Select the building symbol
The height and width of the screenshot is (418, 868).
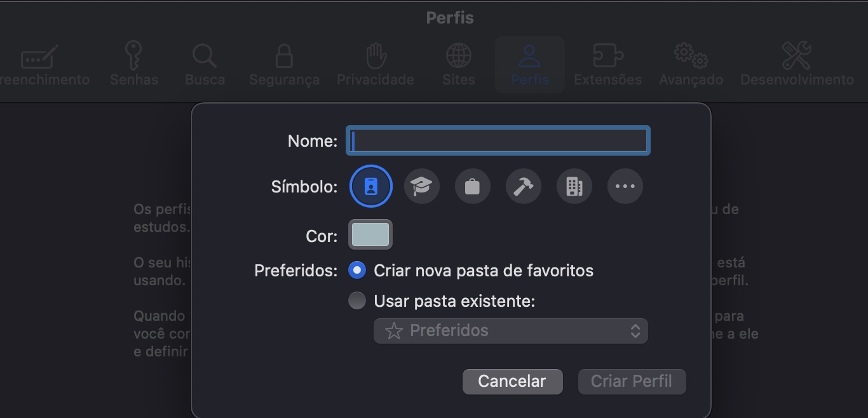pos(574,186)
